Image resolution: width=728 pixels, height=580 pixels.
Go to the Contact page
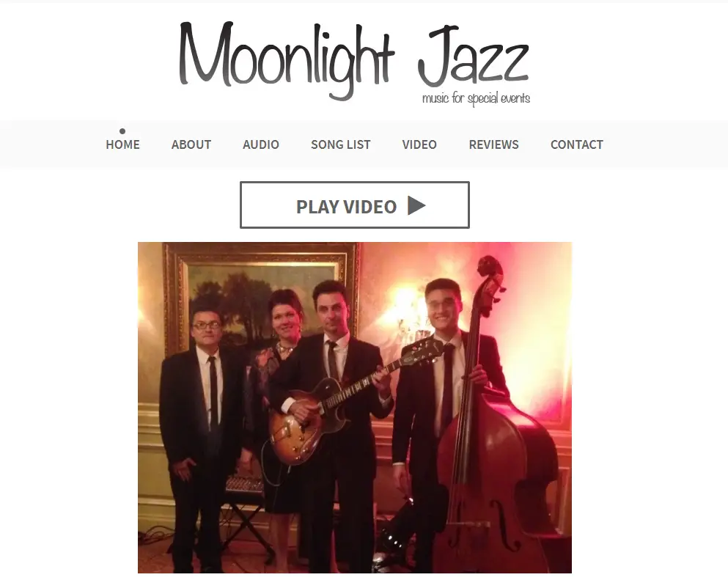click(x=577, y=144)
